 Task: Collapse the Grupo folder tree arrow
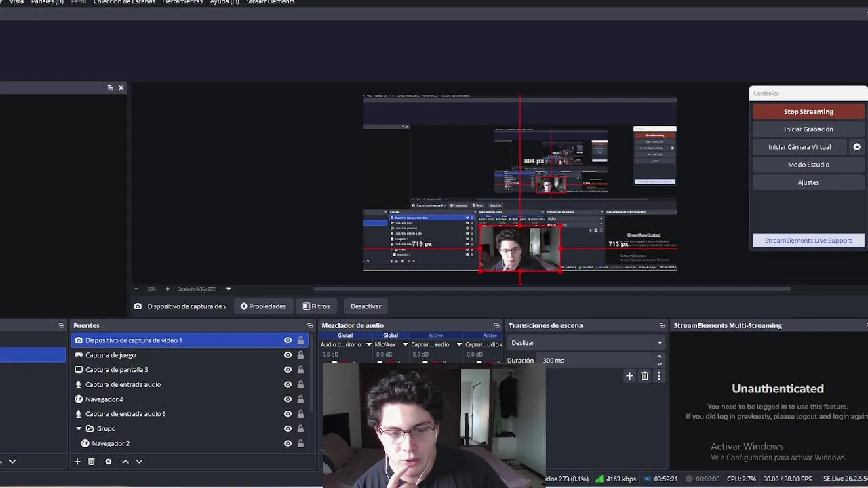(x=79, y=429)
